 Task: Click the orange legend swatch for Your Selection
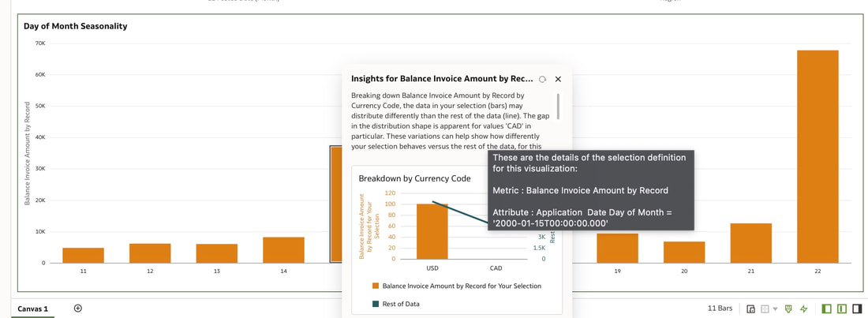tap(376, 286)
